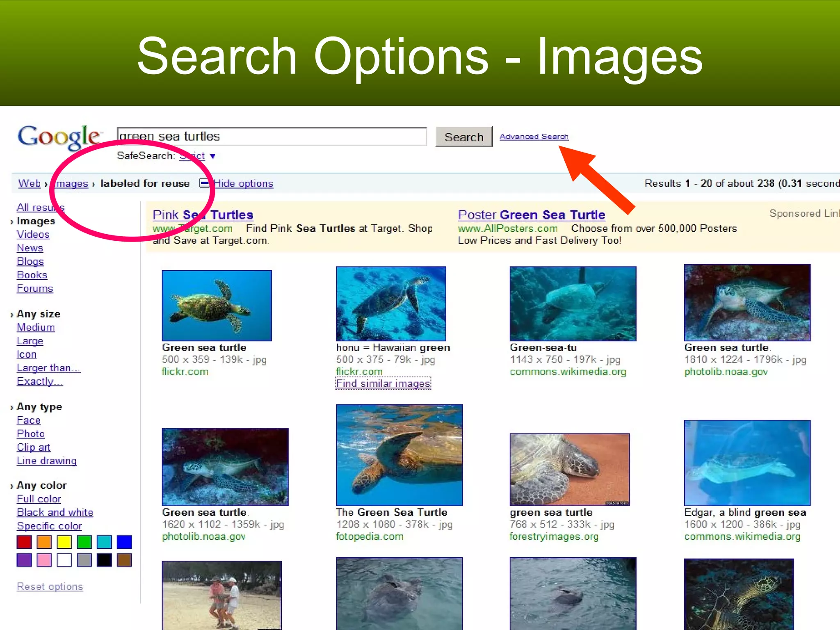The height and width of the screenshot is (630, 840).
Task: Choose Black and white filter
Action: coord(55,513)
